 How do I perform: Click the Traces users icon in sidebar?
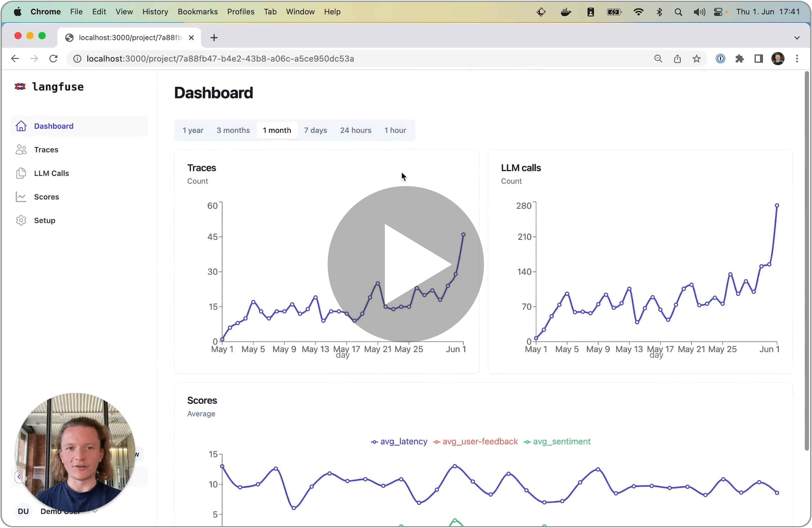(21, 150)
